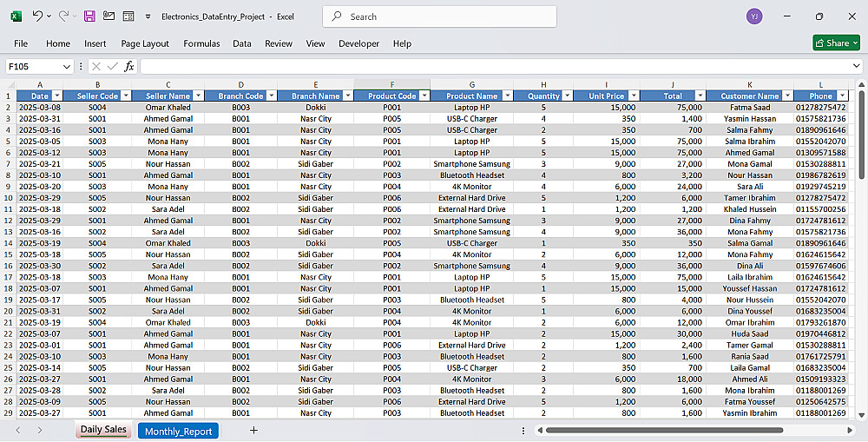The image size is (868, 442).
Task: Expand the formula bar with the chevron
Action: tap(857, 67)
